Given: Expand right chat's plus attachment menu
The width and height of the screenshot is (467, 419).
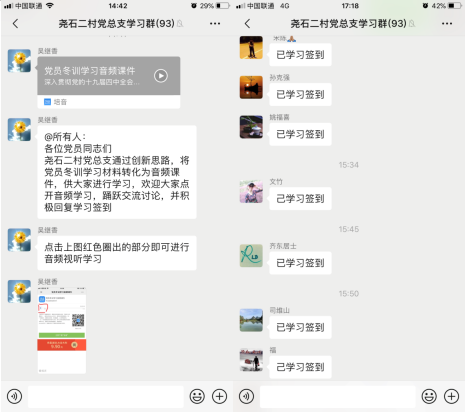Looking at the screenshot, I should [x=451, y=396].
